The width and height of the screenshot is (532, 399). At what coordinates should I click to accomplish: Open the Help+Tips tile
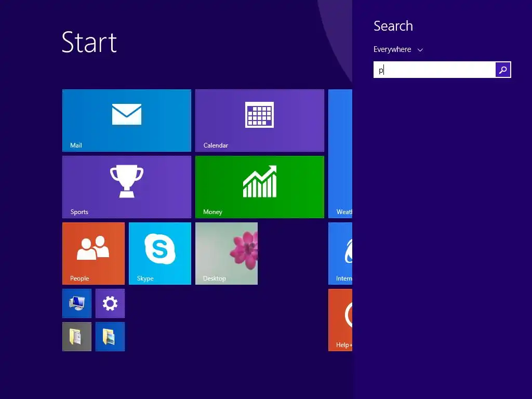tap(340, 320)
